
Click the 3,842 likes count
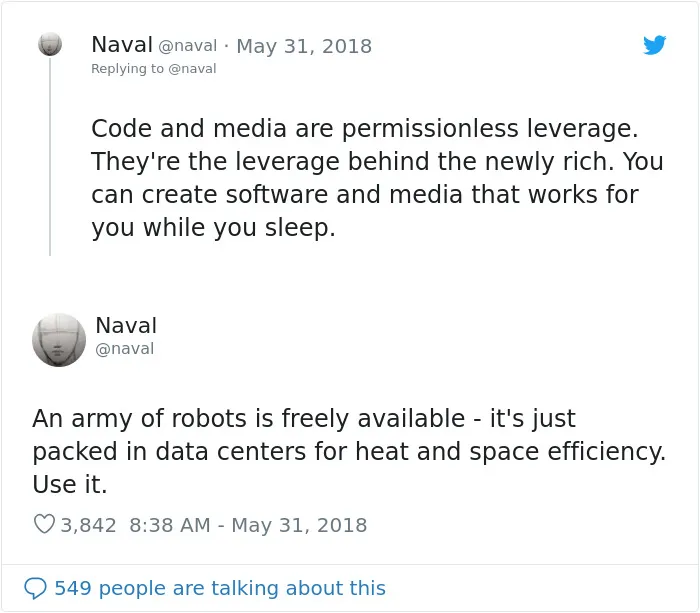[x=88, y=525]
